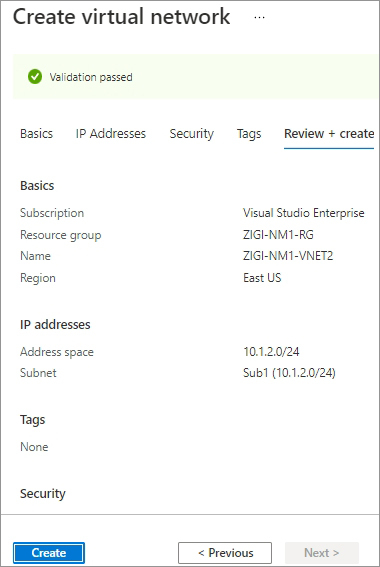Click the Address space label

coord(57,352)
